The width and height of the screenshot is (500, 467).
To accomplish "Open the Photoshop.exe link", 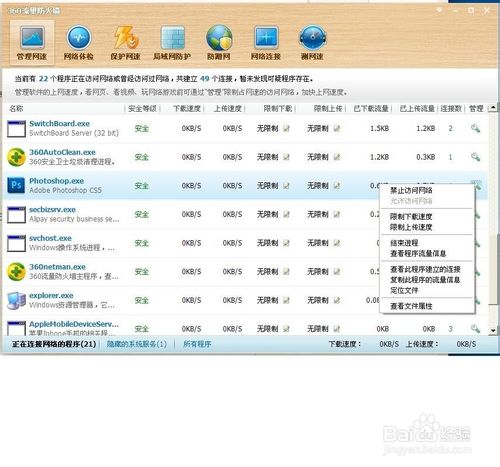I will [57, 181].
